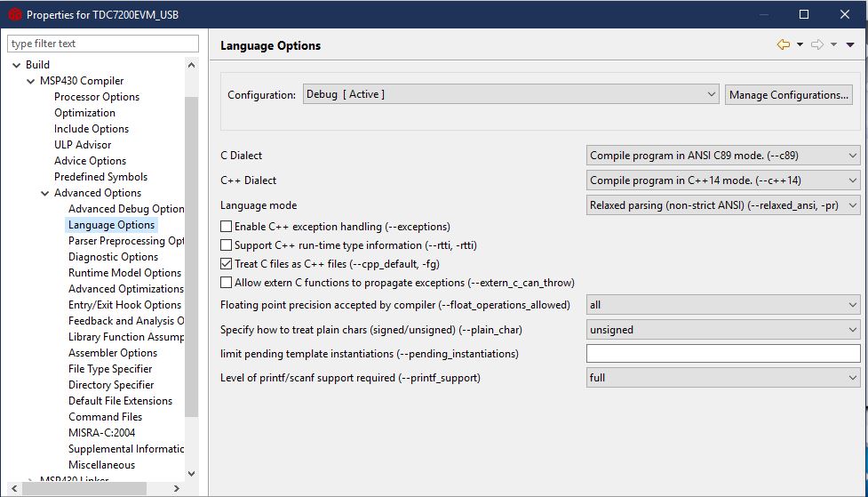Toggle Support C++ run-time type information

226,244
